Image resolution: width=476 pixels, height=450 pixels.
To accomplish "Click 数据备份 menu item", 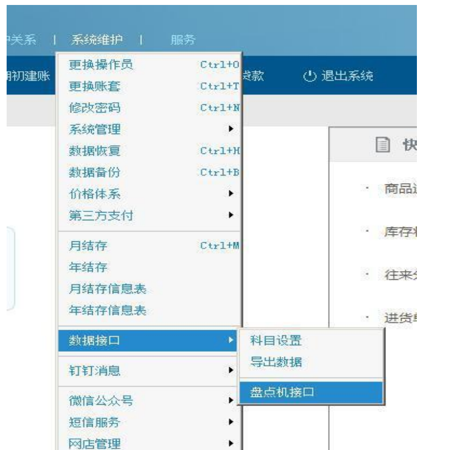I will (94, 172).
